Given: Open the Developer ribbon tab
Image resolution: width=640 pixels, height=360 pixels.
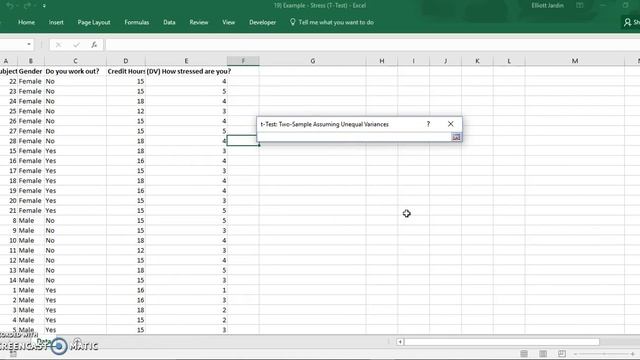Looking at the screenshot, I should pos(262,22).
